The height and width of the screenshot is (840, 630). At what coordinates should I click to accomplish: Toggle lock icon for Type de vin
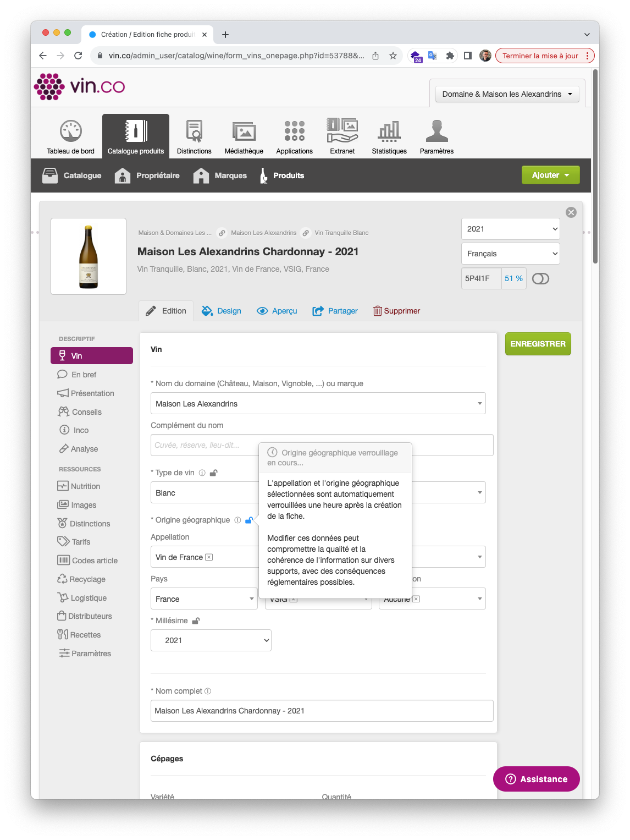[x=214, y=473]
